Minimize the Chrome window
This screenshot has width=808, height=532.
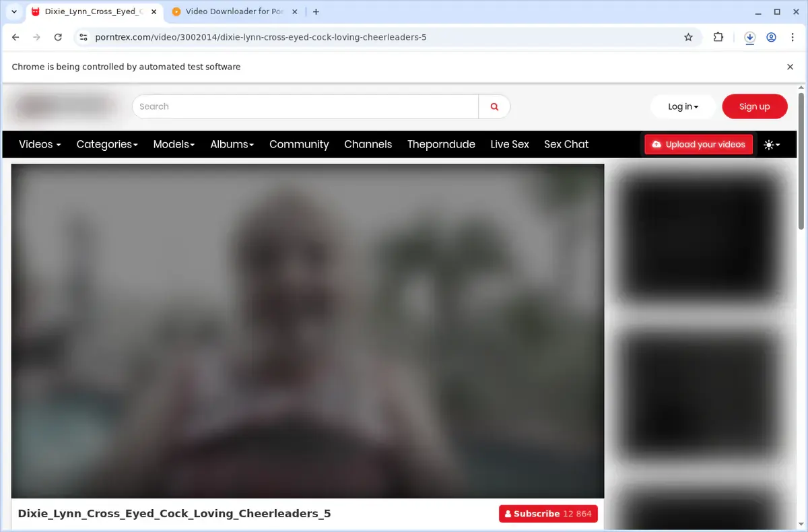[x=757, y=11]
